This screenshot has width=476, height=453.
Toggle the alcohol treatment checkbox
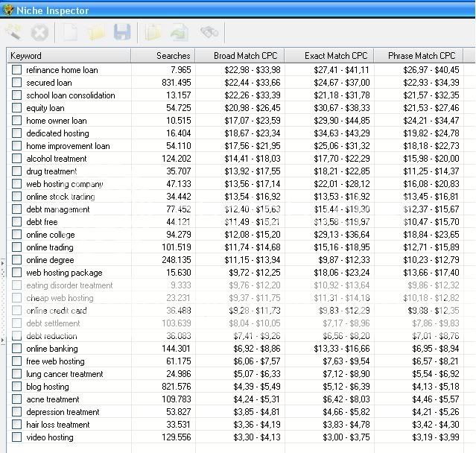click(x=16, y=159)
